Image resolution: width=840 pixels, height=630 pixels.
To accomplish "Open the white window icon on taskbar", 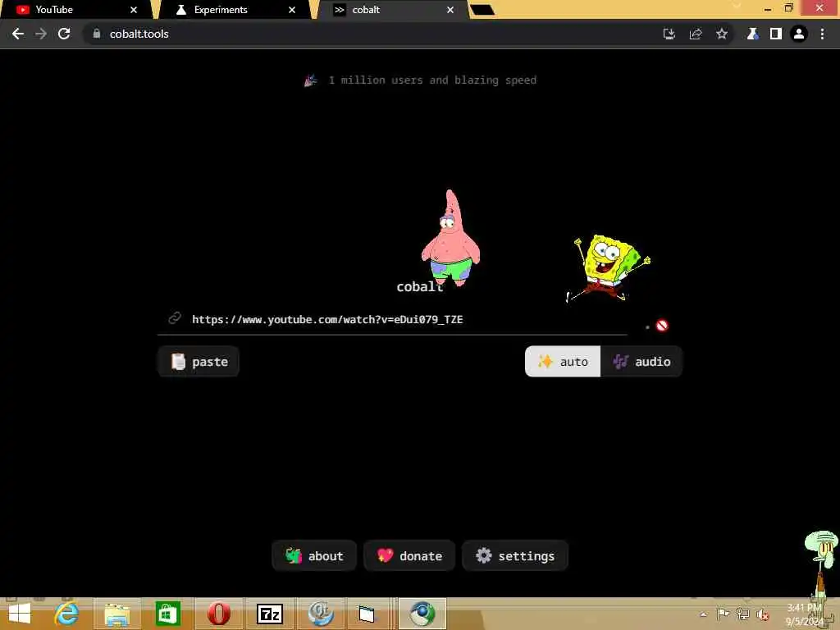I will 367,614.
